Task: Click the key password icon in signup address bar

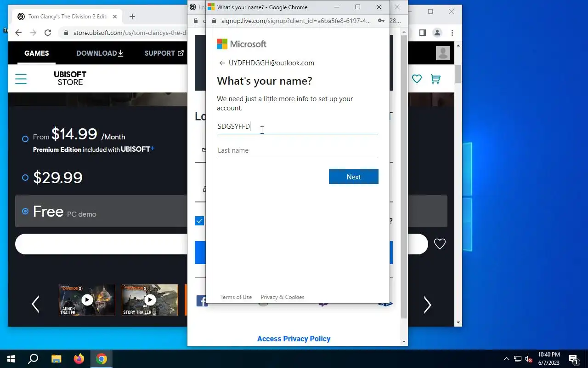Action: coord(381,21)
